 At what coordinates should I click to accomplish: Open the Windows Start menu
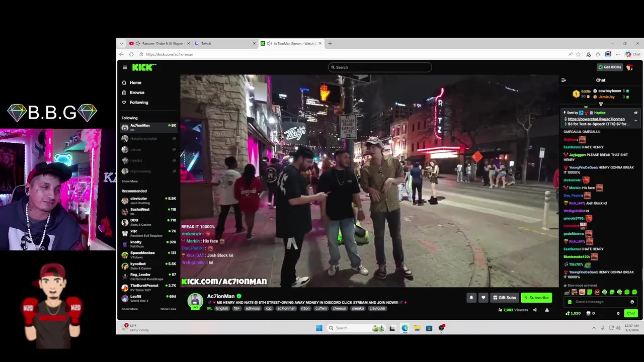pos(319,328)
